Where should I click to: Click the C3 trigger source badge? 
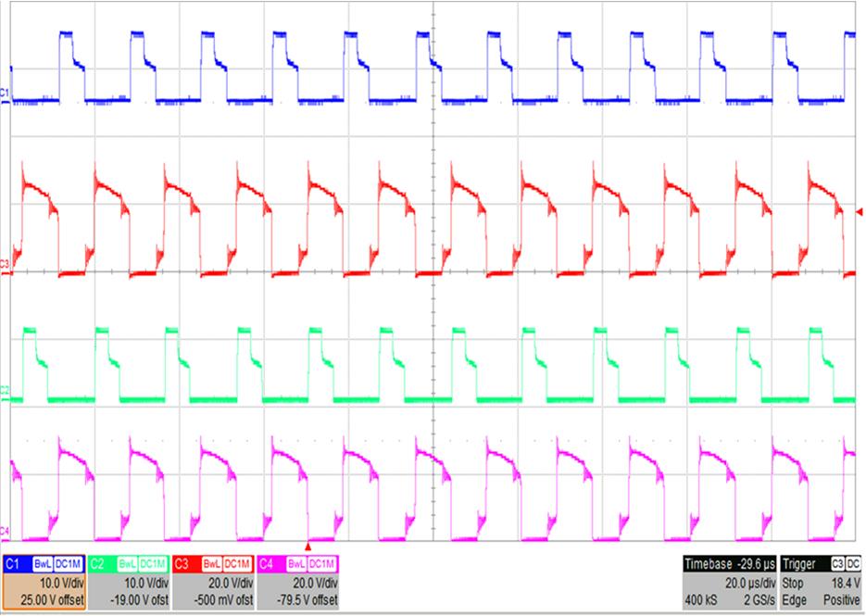click(x=835, y=563)
